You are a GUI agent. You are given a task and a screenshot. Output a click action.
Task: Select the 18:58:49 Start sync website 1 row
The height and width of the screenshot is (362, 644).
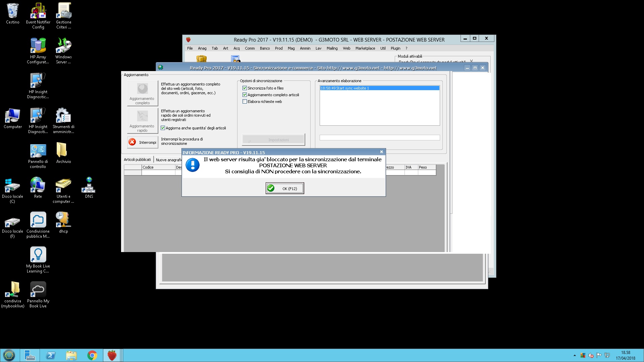[380, 88]
